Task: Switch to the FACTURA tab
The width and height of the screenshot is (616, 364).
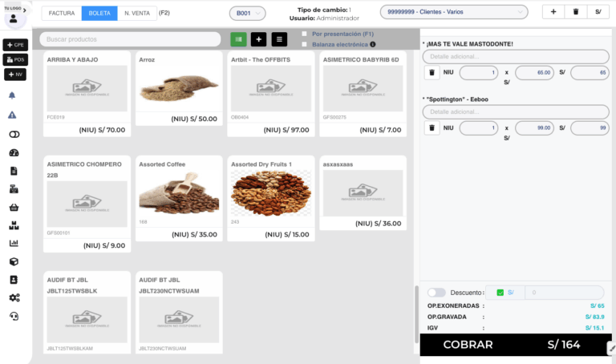Action: pyautogui.click(x=62, y=14)
